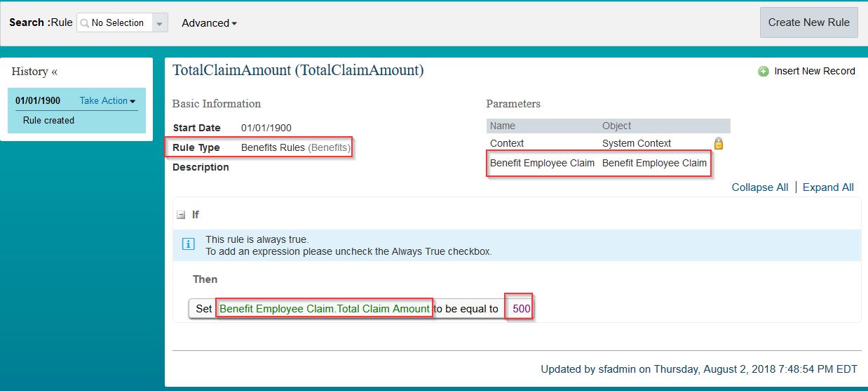
Task: Select the Benefit Employee Claim.Total Claim Amount field
Action: click(x=325, y=309)
